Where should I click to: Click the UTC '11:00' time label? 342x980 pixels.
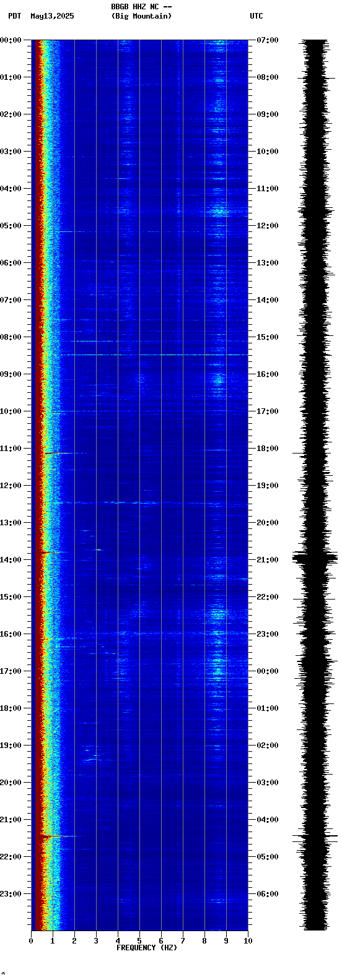pyautogui.click(x=268, y=189)
